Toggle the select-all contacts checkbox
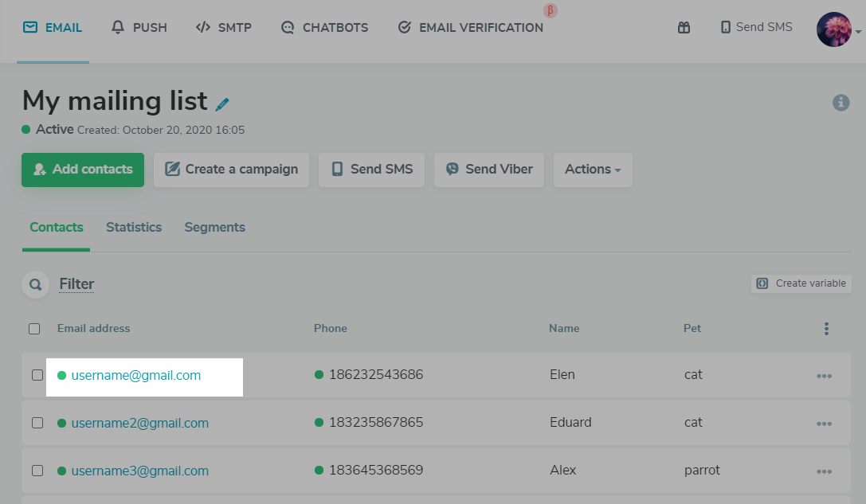 (34, 329)
